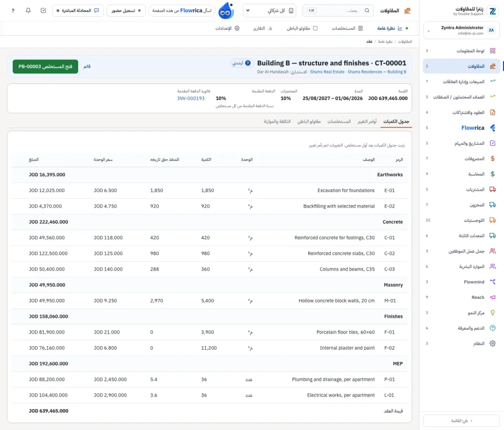
Task: Focus the search field in the top bar
Action: click(338, 10)
